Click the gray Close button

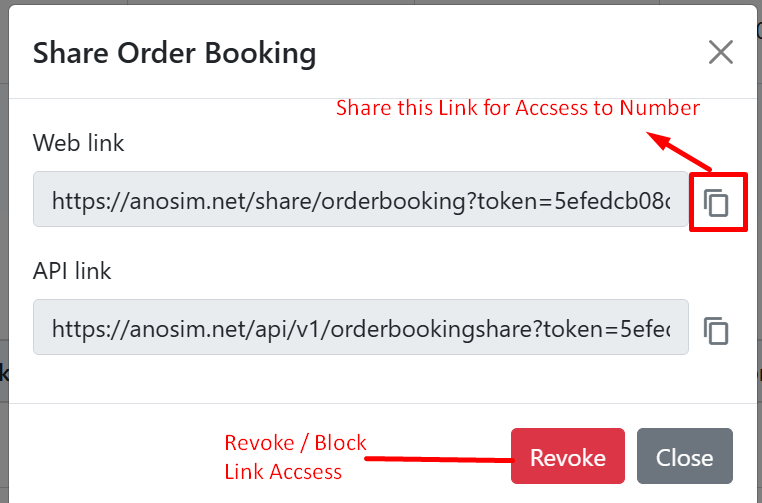[x=684, y=458]
